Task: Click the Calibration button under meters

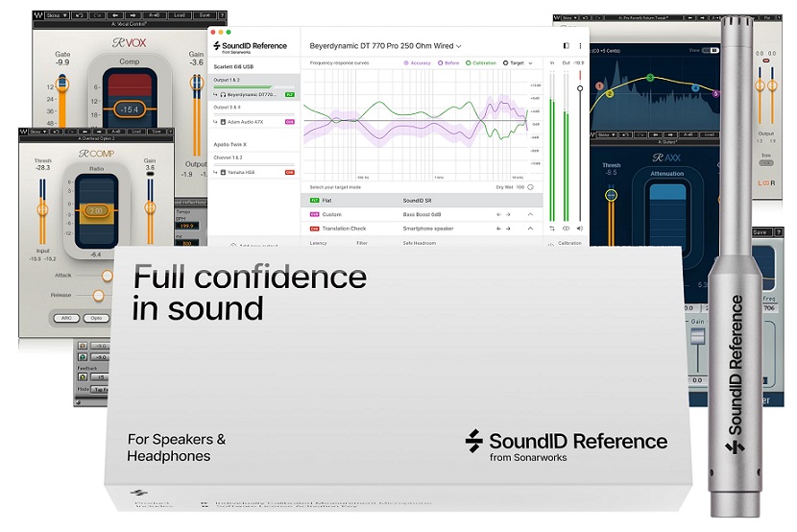Action: [569, 243]
